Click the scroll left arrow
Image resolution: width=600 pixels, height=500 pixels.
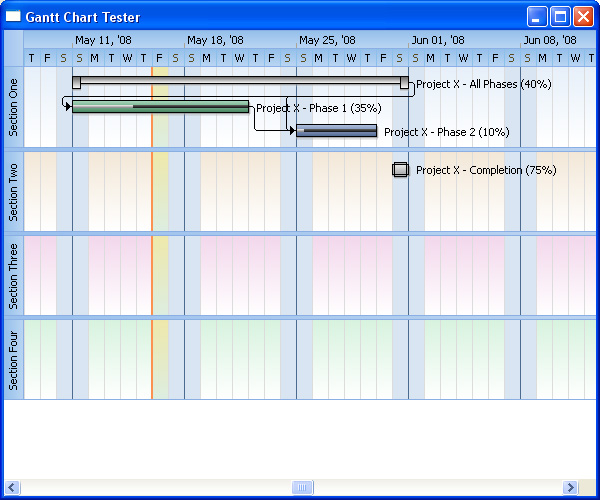pyautogui.click(x=12, y=487)
